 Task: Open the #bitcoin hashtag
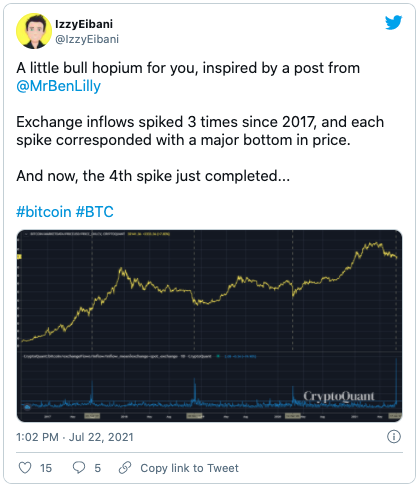click(x=44, y=212)
